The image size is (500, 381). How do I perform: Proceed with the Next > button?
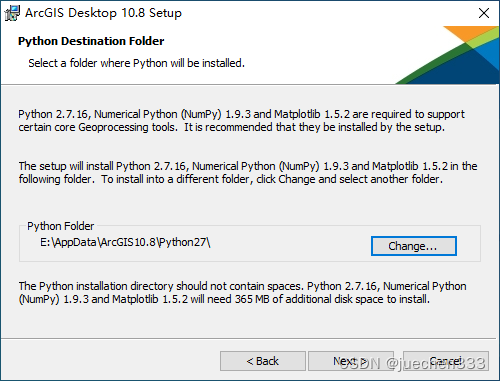[x=351, y=361]
